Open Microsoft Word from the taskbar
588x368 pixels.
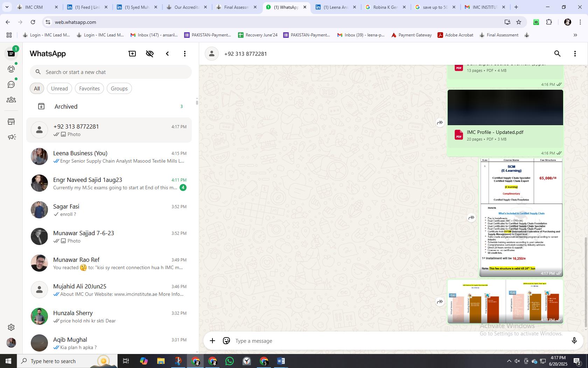coord(281,361)
